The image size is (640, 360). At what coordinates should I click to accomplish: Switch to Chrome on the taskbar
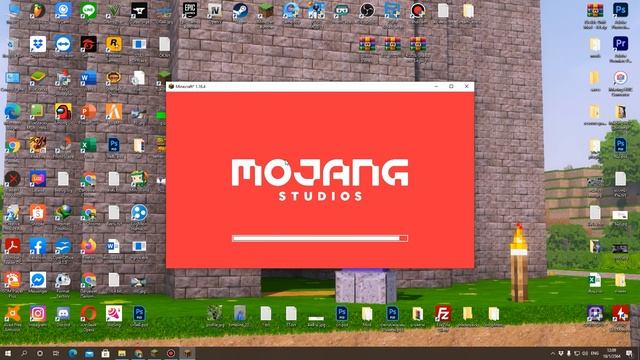(138, 353)
